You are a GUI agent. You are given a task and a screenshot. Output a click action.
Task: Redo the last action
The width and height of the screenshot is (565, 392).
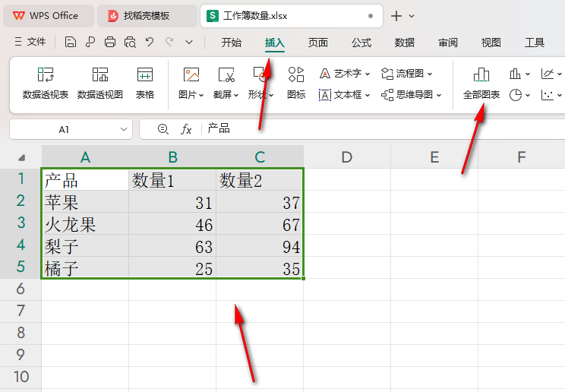(169, 43)
